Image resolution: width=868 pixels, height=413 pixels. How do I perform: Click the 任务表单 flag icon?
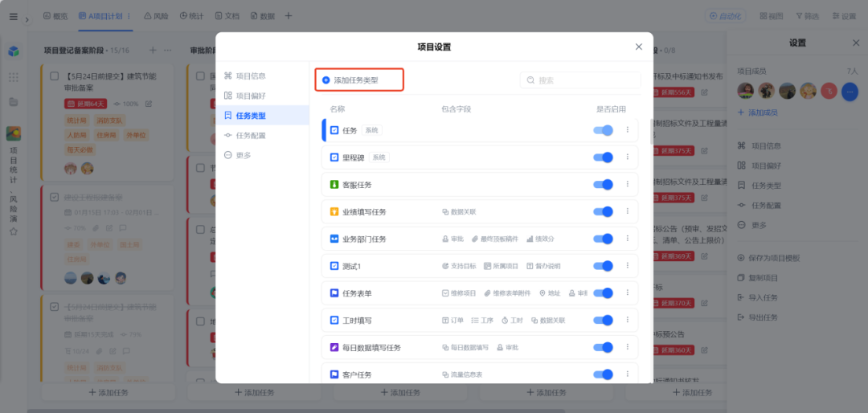coord(334,292)
